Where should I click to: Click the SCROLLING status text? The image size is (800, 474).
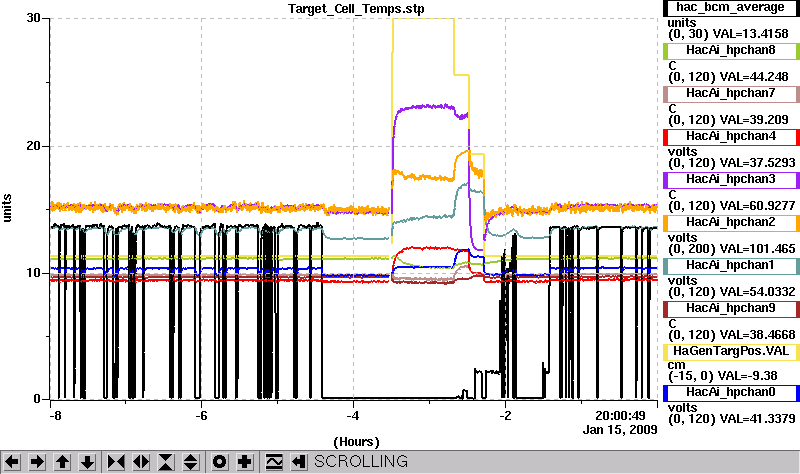[x=361, y=461]
